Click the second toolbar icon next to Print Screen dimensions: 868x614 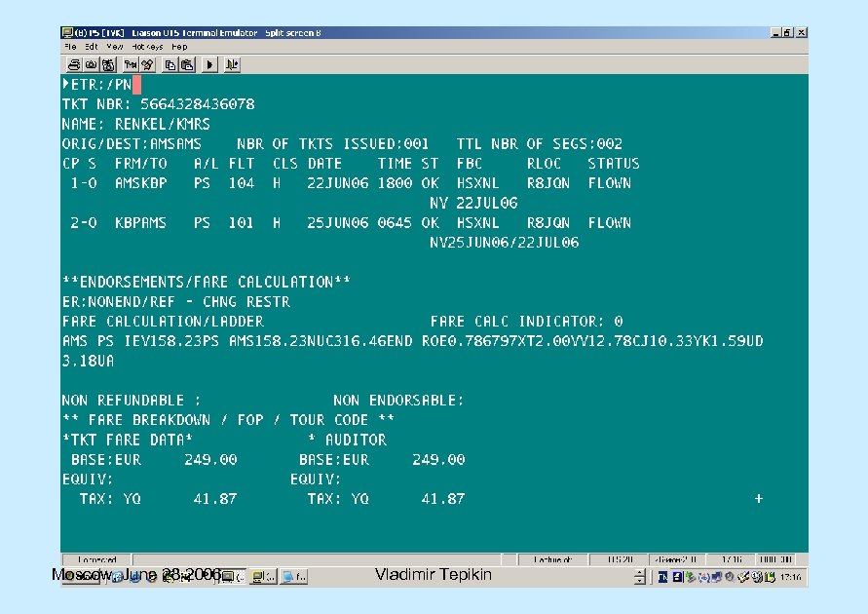click(91, 64)
